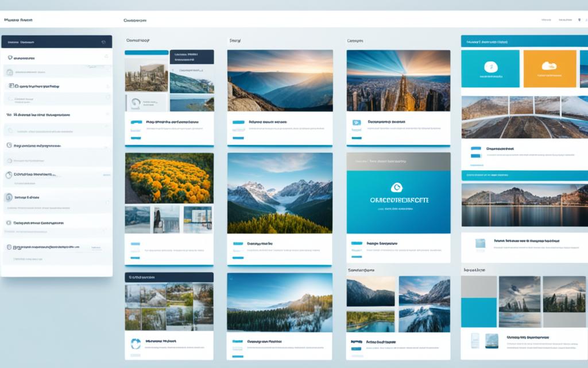Screen dimensions: 588x368
Task: Open the second text link in the top-right header
Action: point(565,20)
